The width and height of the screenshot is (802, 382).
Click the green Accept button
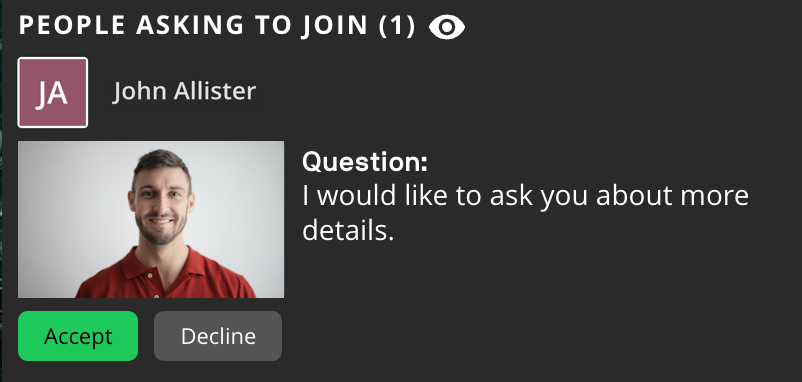coord(78,336)
